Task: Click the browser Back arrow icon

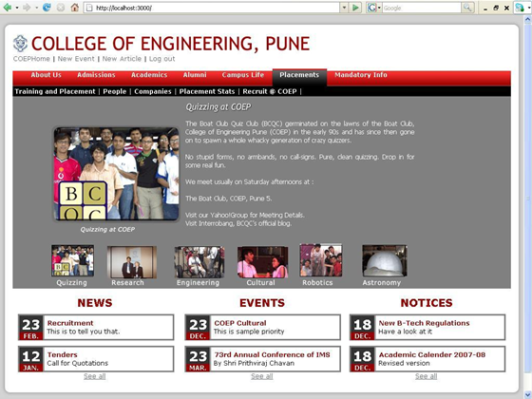Action: [x=8, y=8]
